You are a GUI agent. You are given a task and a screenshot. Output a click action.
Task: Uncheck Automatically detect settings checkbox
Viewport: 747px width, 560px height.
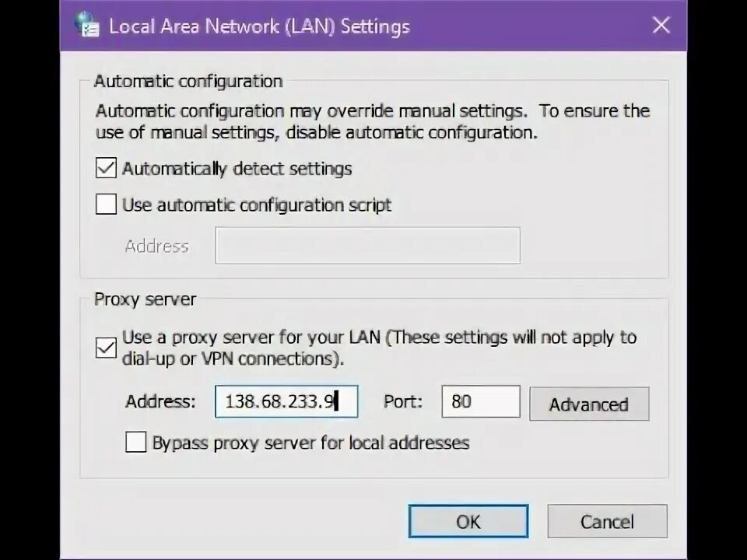(106, 168)
